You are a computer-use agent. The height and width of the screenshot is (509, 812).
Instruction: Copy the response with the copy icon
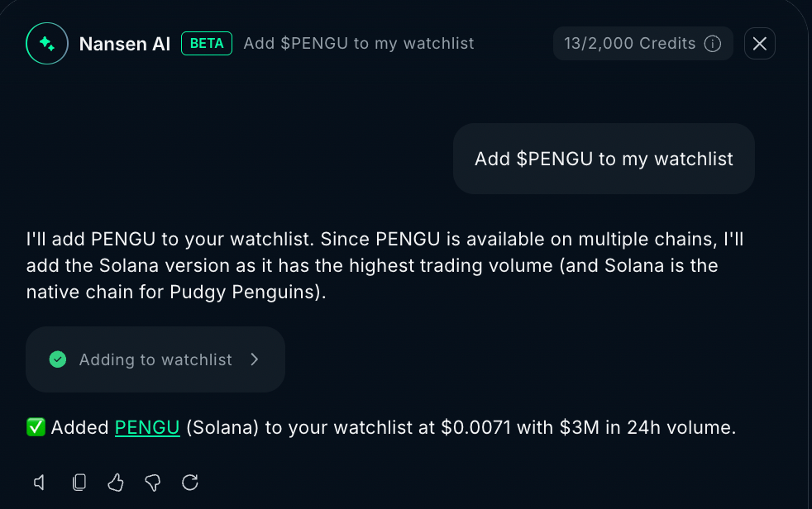(79, 483)
